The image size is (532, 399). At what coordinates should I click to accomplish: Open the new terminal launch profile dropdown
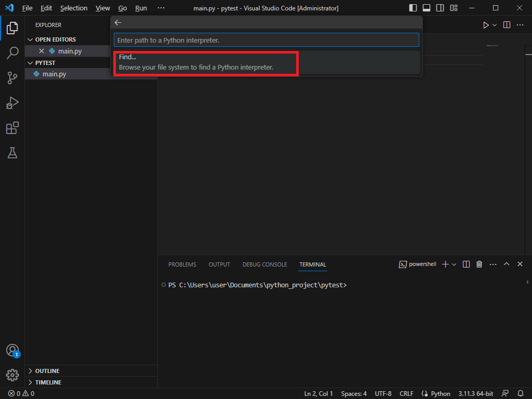pyautogui.click(x=455, y=264)
